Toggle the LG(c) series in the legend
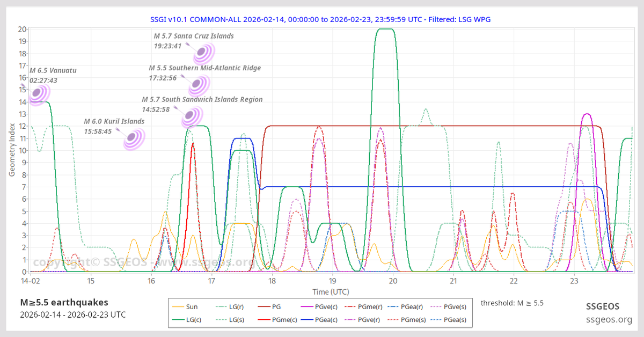This screenshot has width=644, height=337. click(186, 320)
